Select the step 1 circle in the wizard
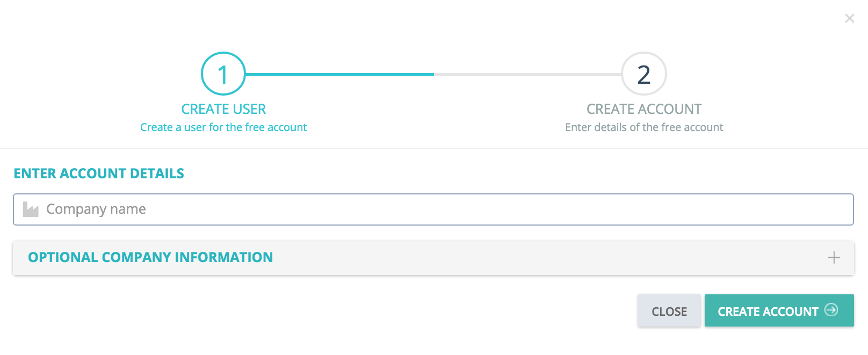868x355 pixels. [x=223, y=74]
